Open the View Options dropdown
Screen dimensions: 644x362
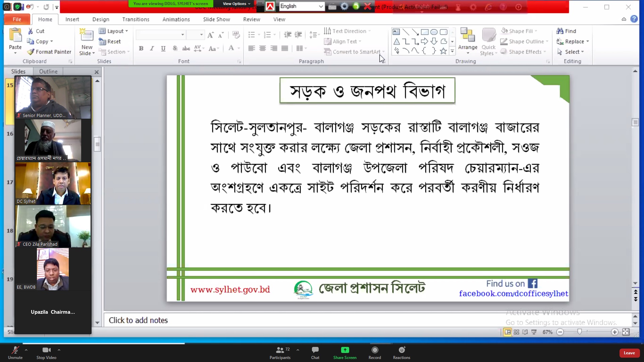236,4
